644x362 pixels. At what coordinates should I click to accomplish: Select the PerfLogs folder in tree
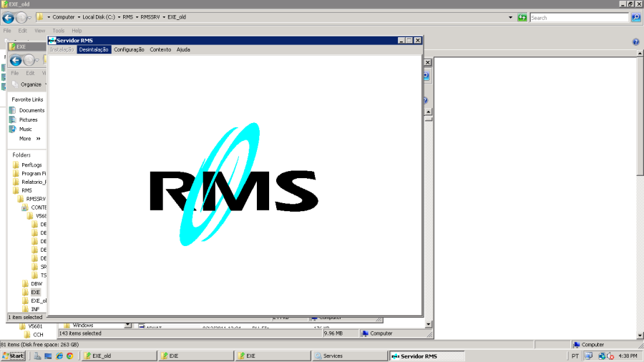tap(31, 165)
